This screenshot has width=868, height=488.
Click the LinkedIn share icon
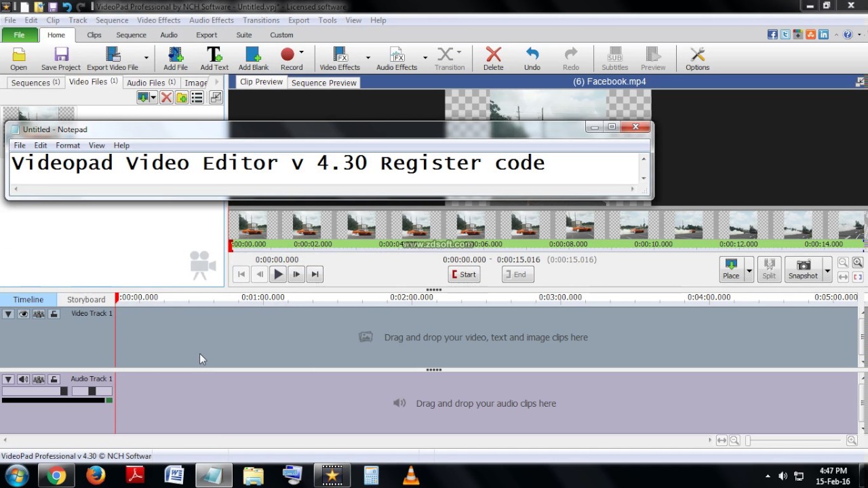(823, 35)
